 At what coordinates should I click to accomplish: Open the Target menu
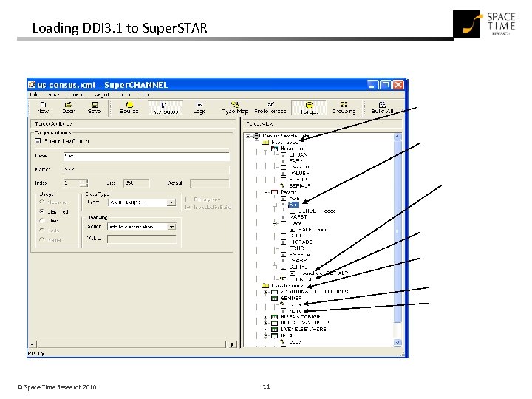[x=101, y=95]
